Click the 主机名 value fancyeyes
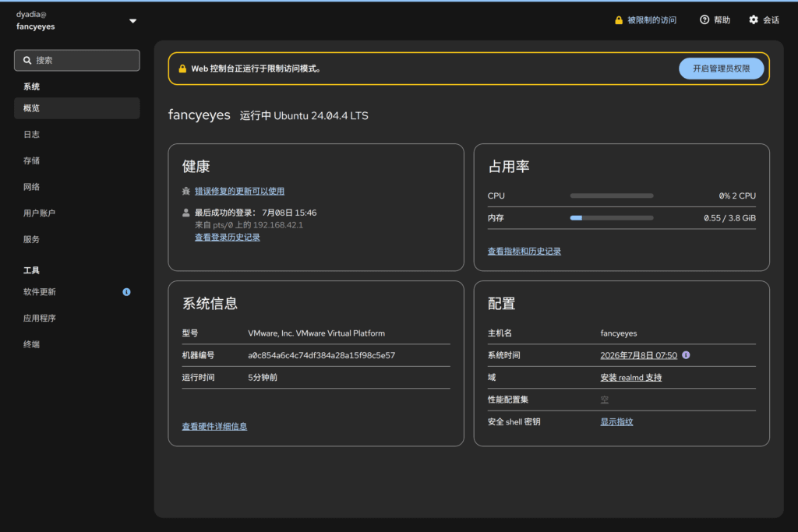The image size is (798, 532). click(x=618, y=333)
